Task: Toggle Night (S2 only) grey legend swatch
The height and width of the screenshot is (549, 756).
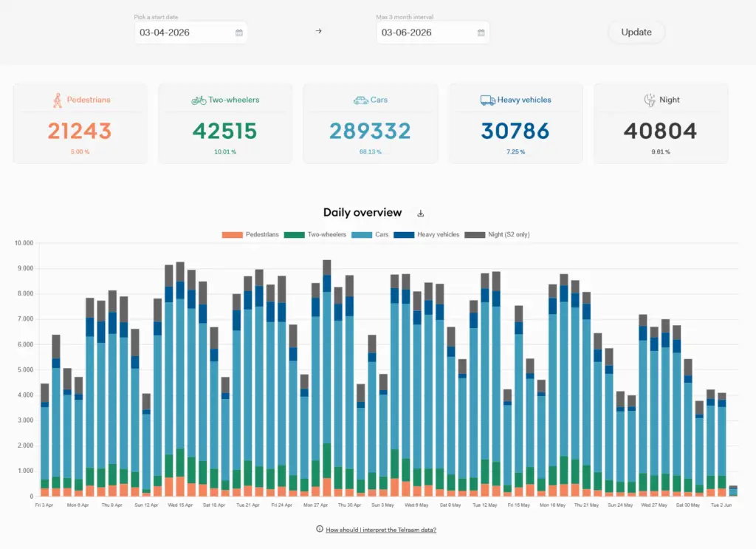Action: (x=475, y=235)
